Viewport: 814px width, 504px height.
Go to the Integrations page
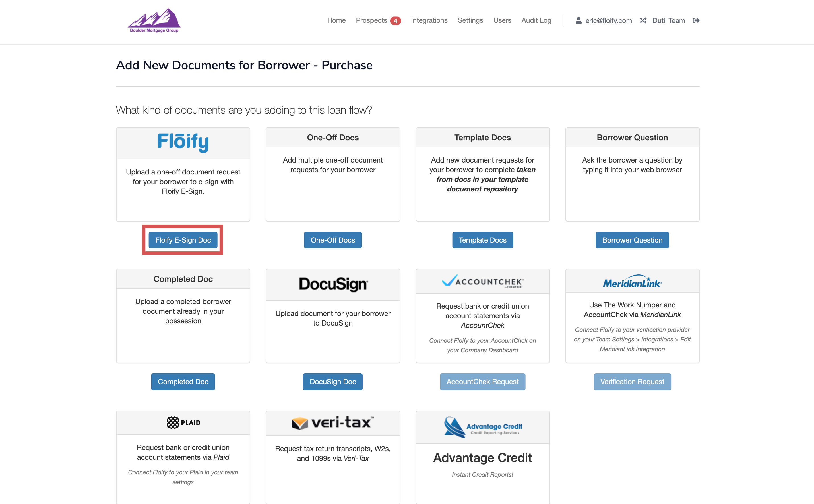click(429, 21)
